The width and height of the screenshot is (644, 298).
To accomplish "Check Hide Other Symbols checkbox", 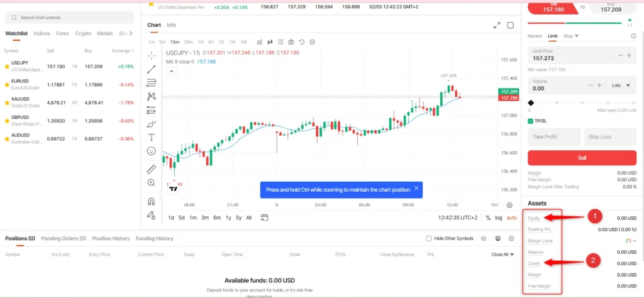I will click(x=429, y=238).
